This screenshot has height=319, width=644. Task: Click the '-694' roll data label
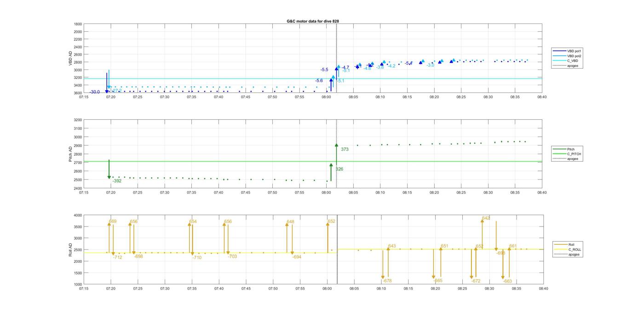pyautogui.click(x=297, y=257)
